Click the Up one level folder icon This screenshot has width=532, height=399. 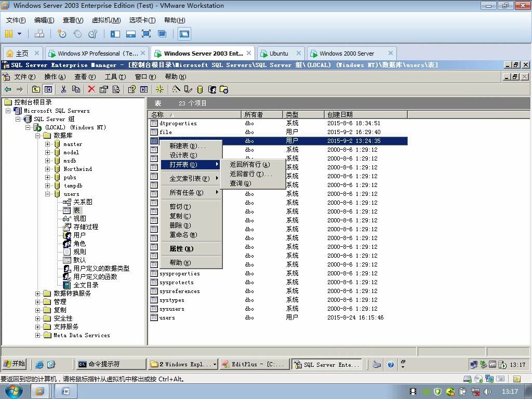pyautogui.click(x=36, y=89)
